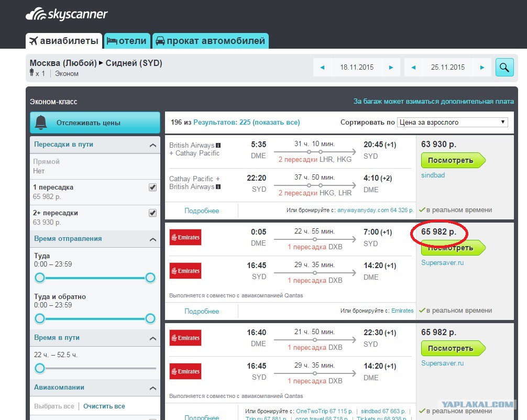Click info icon next to British Airways return
This screenshot has width=527, height=420.
click(218, 187)
